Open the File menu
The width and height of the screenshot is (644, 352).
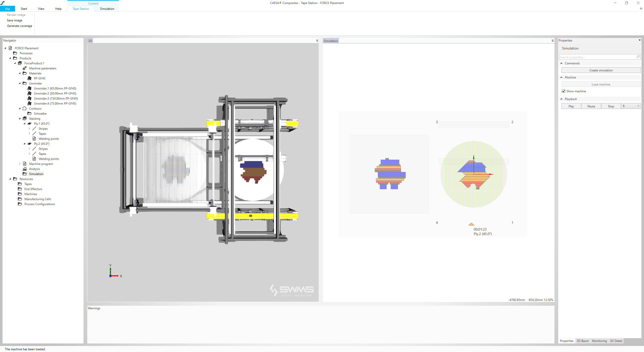click(8, 9)
